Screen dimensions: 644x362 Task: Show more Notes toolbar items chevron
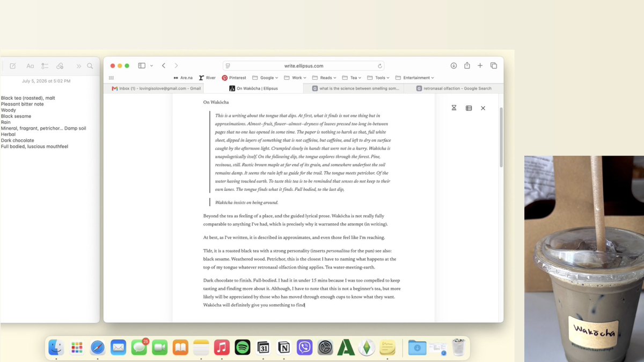coord(79,66)
